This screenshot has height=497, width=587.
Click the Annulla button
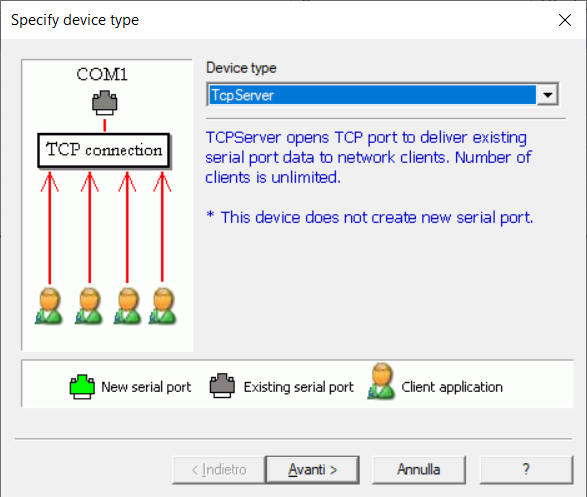coord(419,470)
